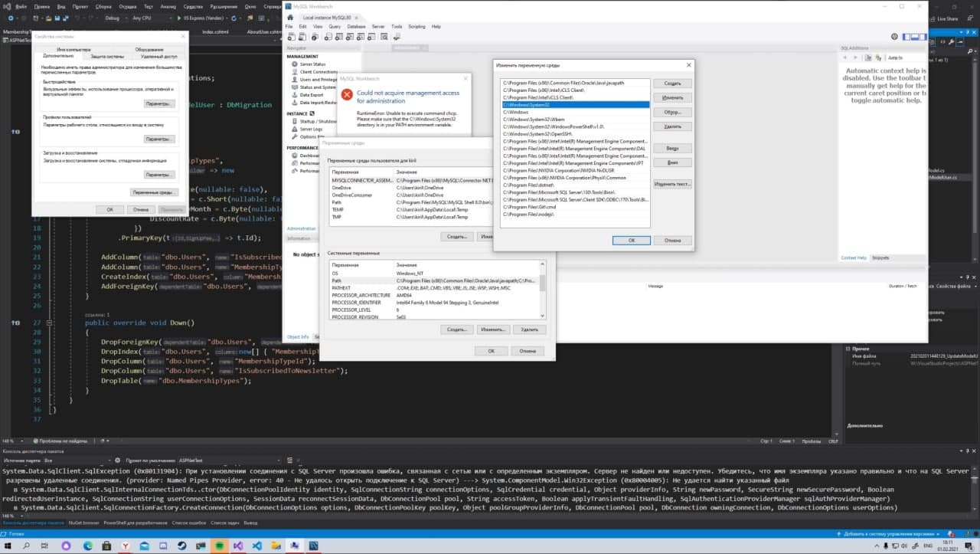
Task: Open Workbench Server menu
Action: pos(378,26)
